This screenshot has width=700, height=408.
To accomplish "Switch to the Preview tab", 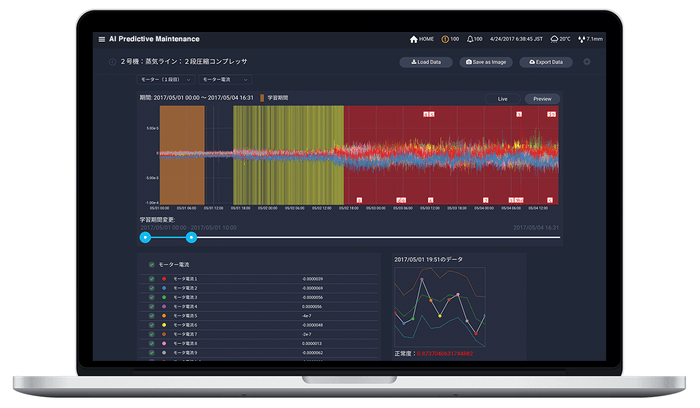I will coord(542,99).
